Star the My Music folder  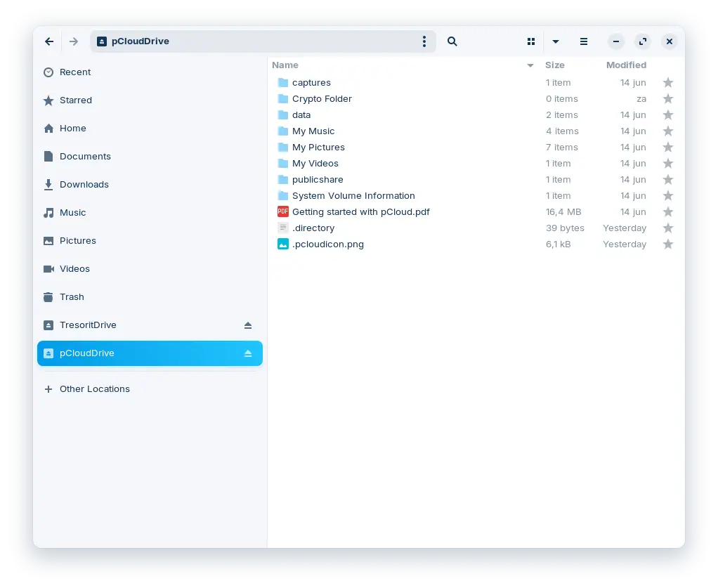(x=668, y=131)
